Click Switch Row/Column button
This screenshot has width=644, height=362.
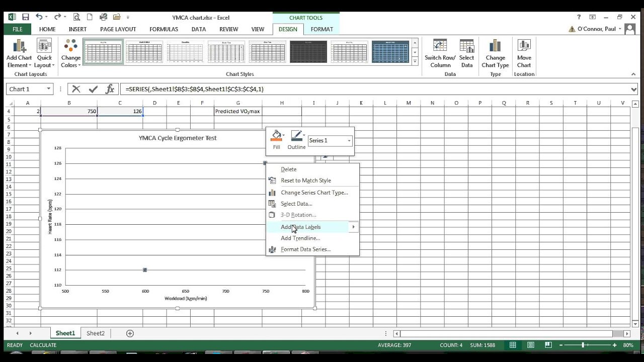coord(440,54)
